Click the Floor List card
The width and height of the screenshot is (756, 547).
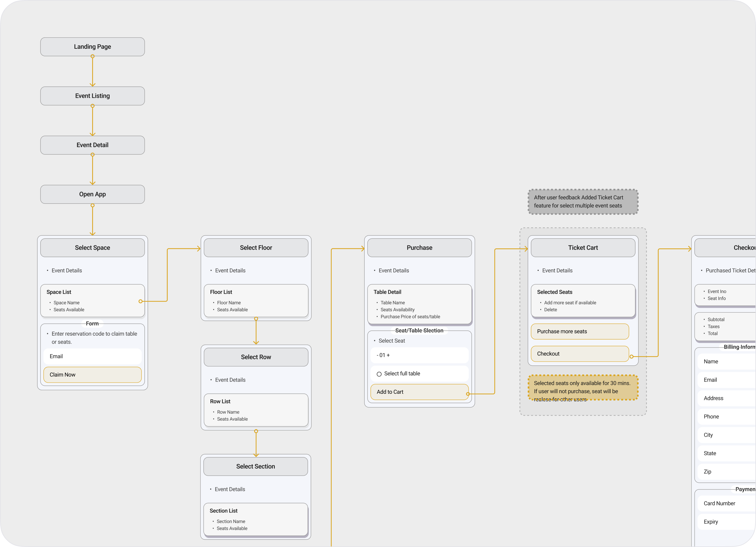256,300
